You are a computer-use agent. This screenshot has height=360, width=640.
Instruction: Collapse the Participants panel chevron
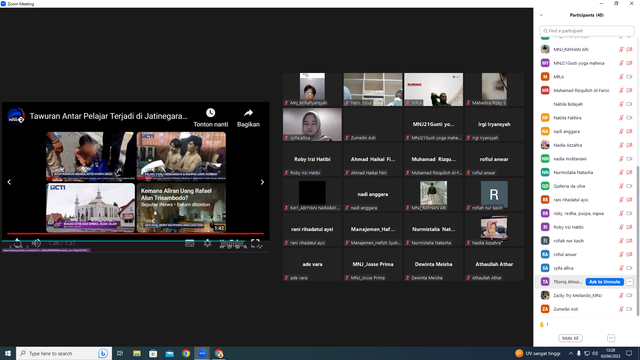pos(541,15)
